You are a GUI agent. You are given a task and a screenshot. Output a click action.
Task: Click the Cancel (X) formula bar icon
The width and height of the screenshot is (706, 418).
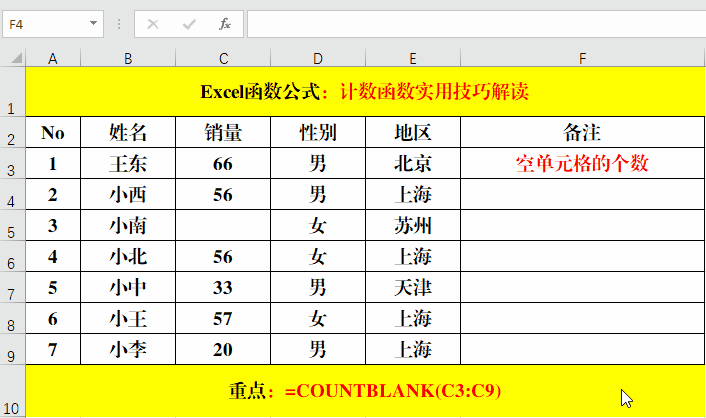[153, 24]
